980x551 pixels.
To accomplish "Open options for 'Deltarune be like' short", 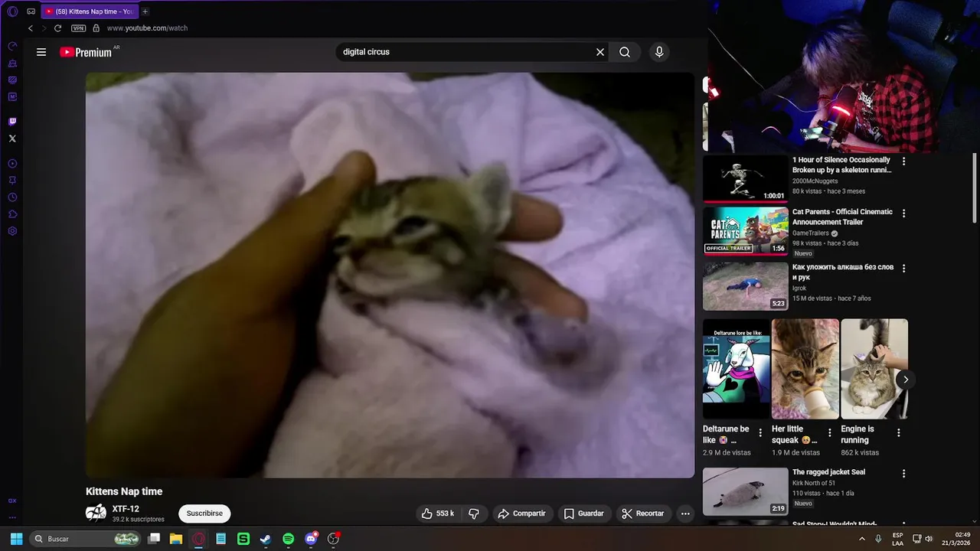I will click(760, 433).
